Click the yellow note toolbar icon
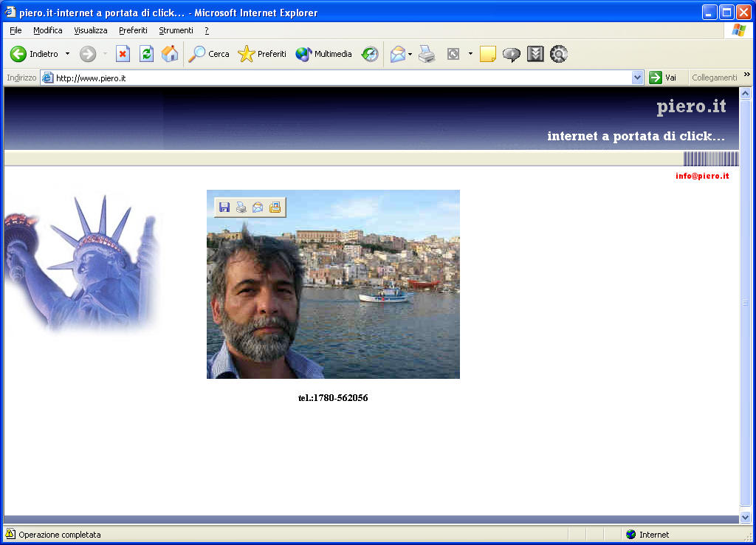This screenshot has height=545, width=756. [x=488, y=54]
